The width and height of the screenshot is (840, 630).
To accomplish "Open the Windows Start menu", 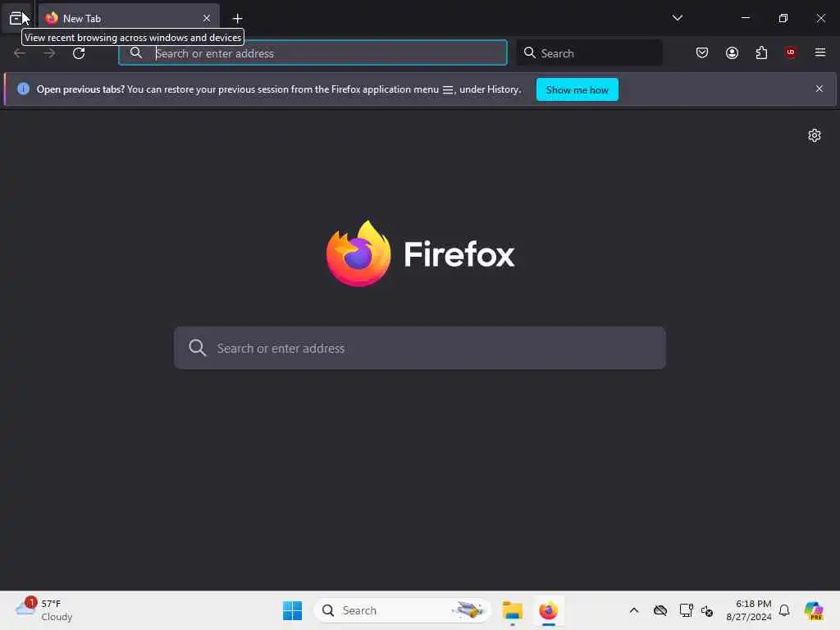I will click(x=292, y=610).
